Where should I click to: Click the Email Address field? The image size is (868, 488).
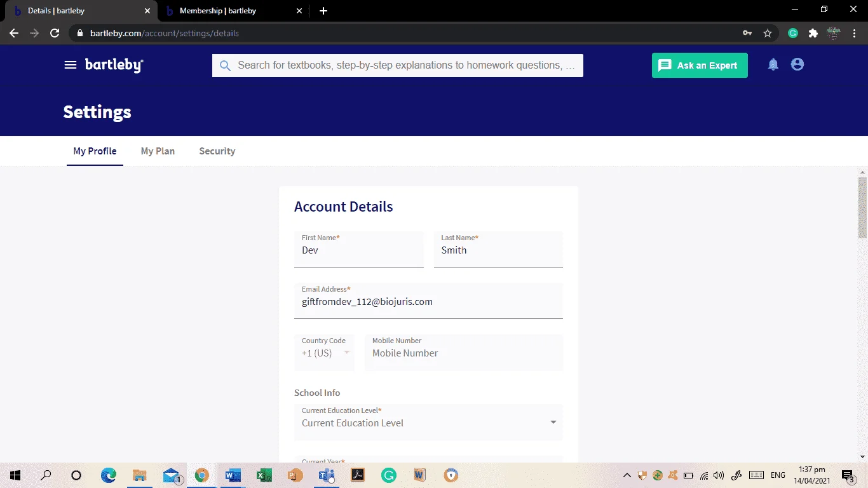tap(428, 301)
